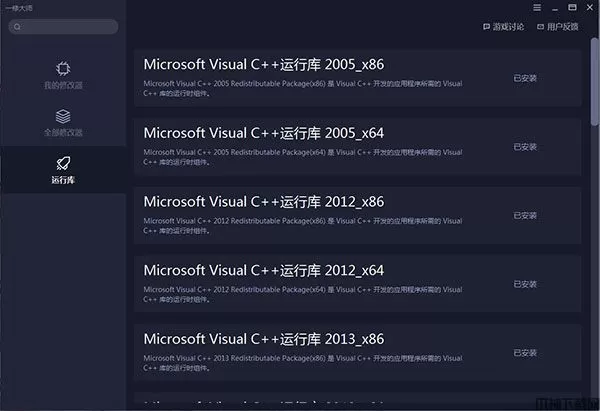Click 已安装 status for 2012_x64 runtime
This screenshot has width=600, height=411.
click(525, 284)
